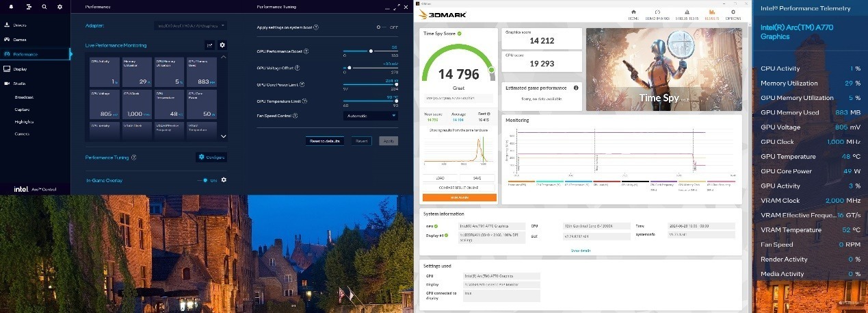Click the orange RUN AGAIN button
868x313 pixels.
tap(460, 197)
